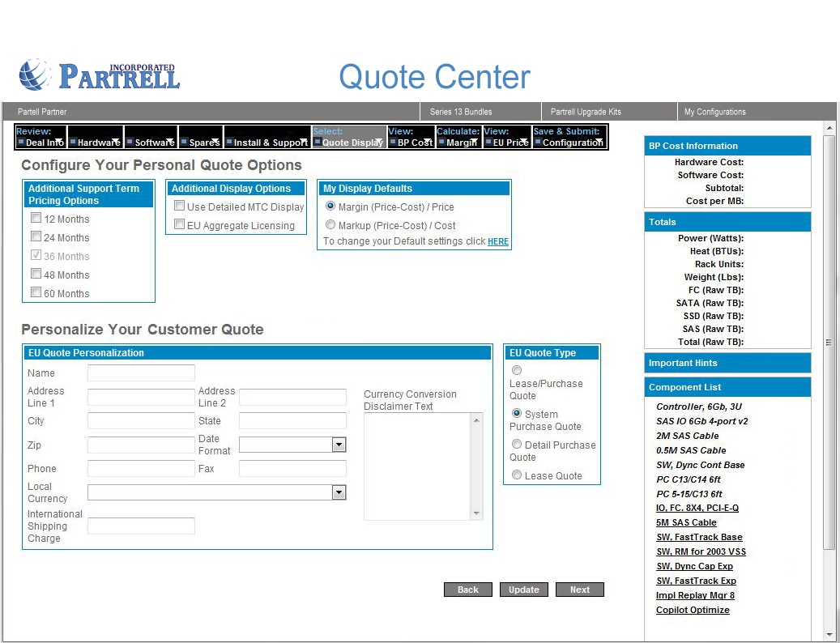Click the Next button
Screen dimensions: 840x643
[580, 590]
